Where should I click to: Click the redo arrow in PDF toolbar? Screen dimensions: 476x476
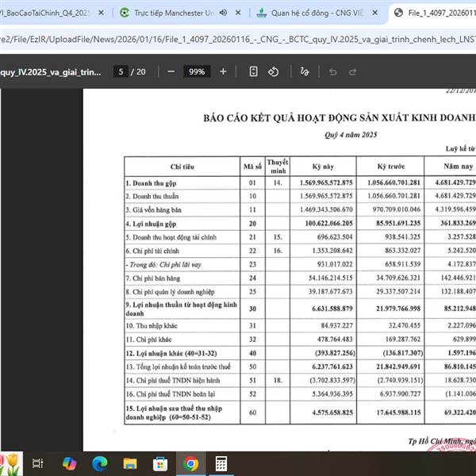(x=353, y=72)
